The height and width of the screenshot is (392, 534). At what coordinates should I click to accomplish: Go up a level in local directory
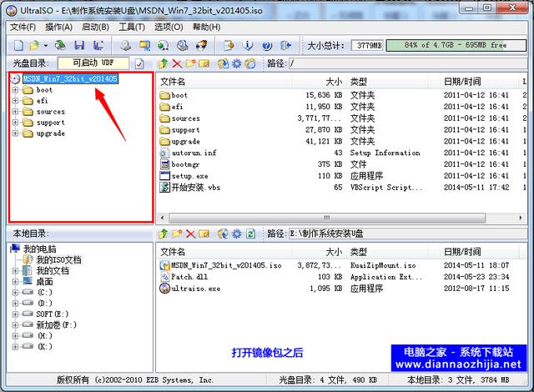(x=164, y=234)
